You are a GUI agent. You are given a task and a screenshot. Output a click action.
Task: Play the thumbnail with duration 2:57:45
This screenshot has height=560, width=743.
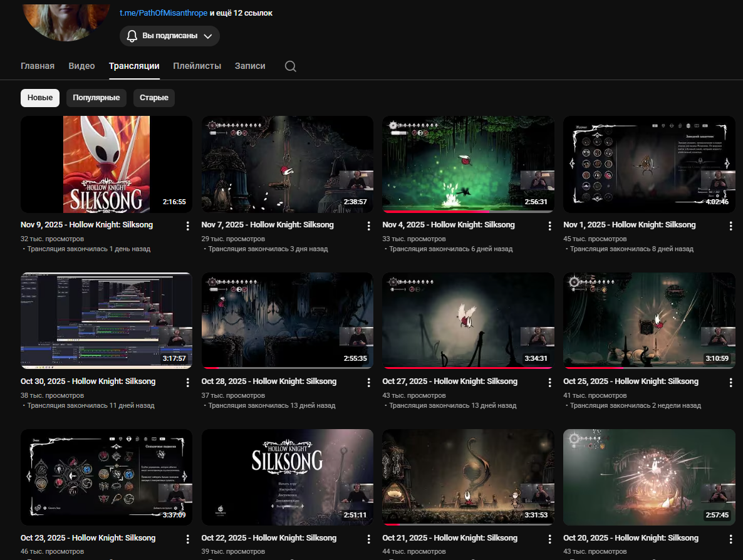649,477
